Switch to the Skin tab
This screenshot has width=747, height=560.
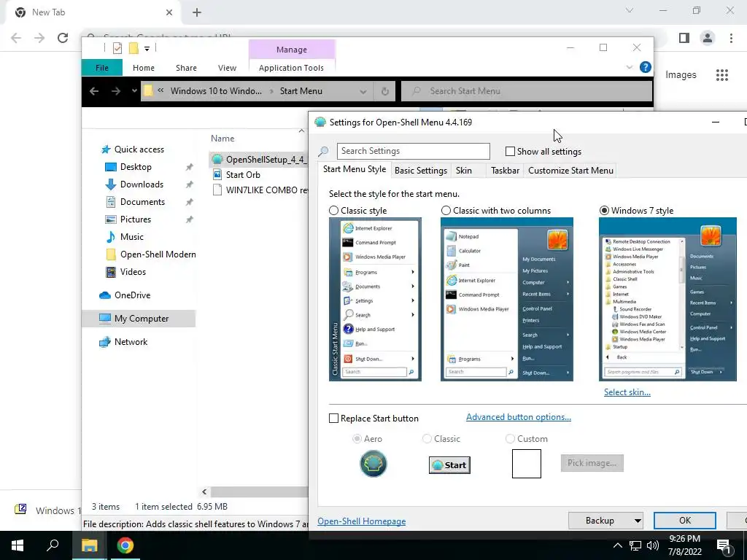(463, 171)
